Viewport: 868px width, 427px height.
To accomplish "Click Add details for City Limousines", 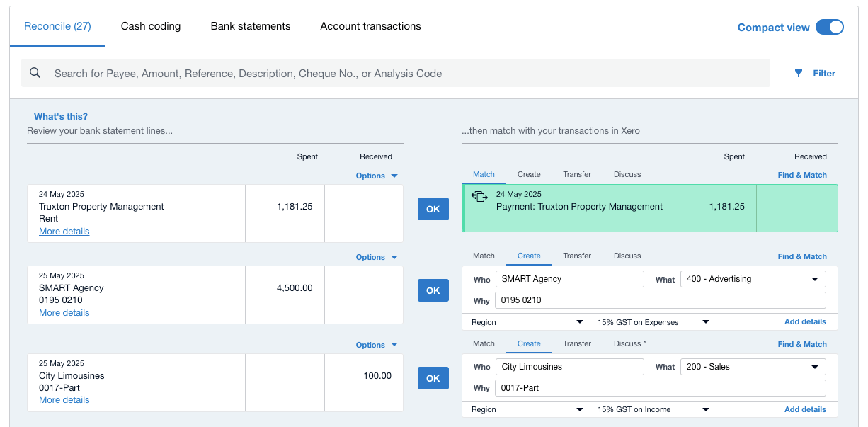I will tap(805, 409).
